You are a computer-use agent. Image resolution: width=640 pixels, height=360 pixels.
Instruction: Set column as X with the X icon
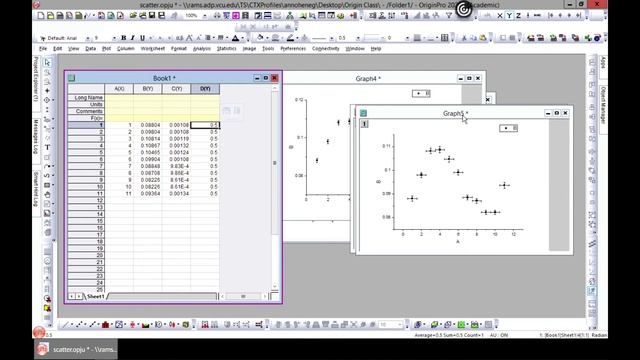click(500, 16)
